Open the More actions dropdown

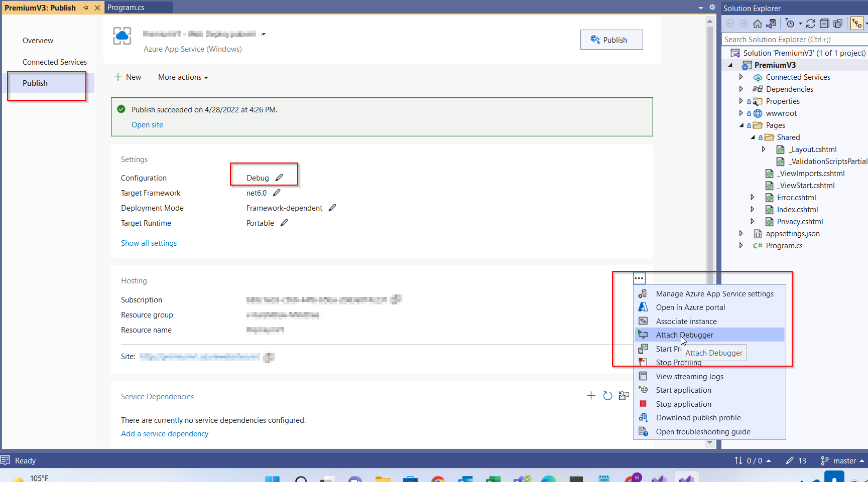(x=183, y=77)
